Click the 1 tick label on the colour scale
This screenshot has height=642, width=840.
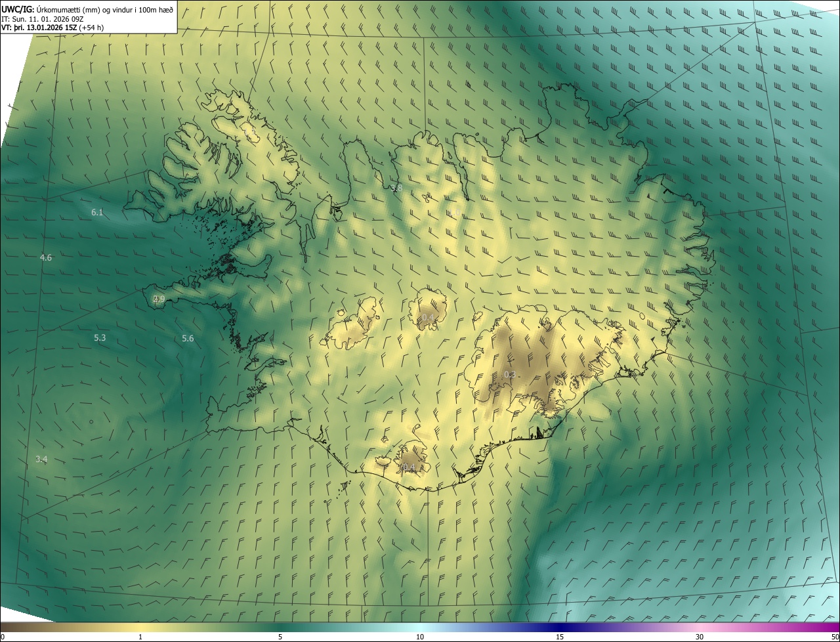pos(140,637)
